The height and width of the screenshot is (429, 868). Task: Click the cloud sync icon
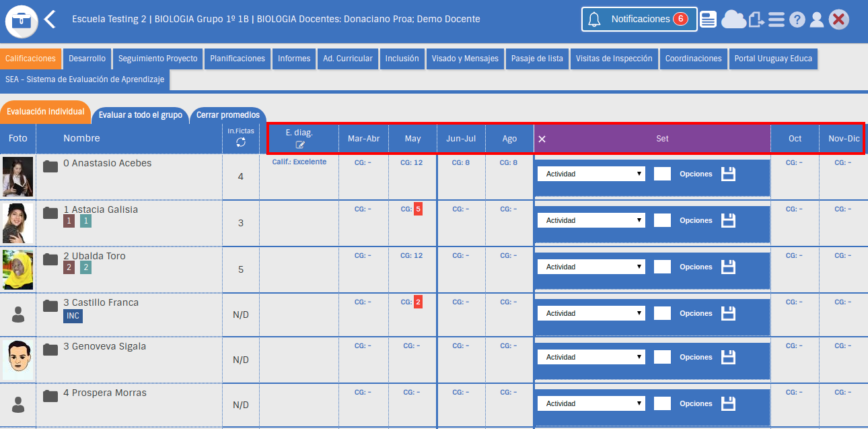coord(733,20)
